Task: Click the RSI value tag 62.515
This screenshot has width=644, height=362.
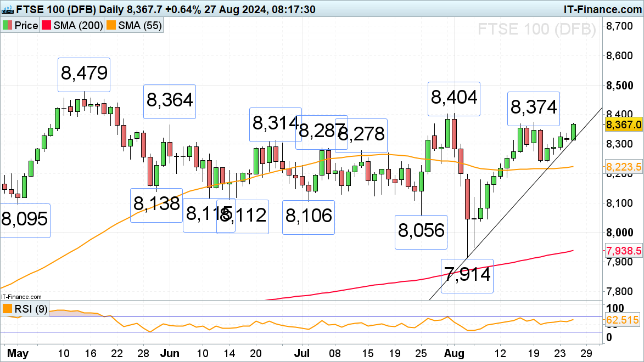Action: click(x=623, y=318)
